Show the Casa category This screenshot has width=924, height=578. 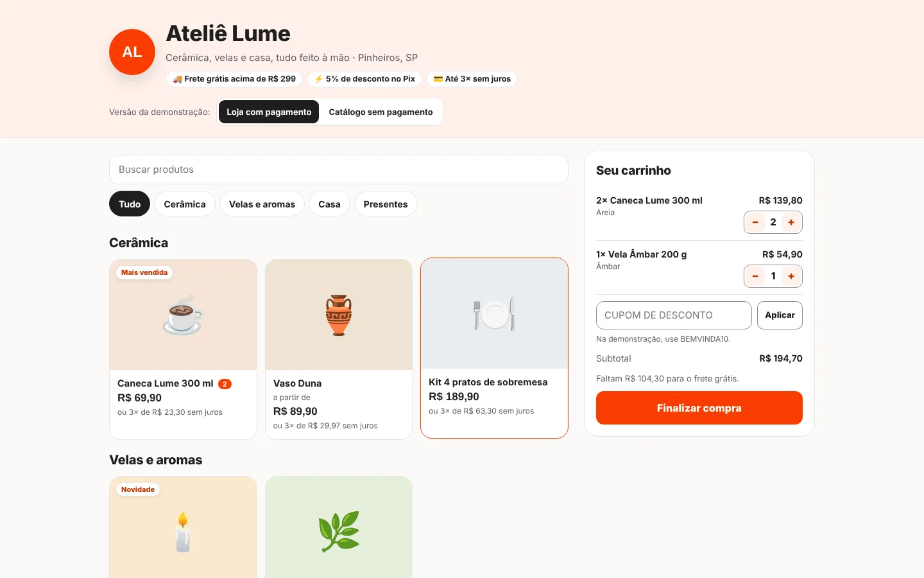coord(329,204)
